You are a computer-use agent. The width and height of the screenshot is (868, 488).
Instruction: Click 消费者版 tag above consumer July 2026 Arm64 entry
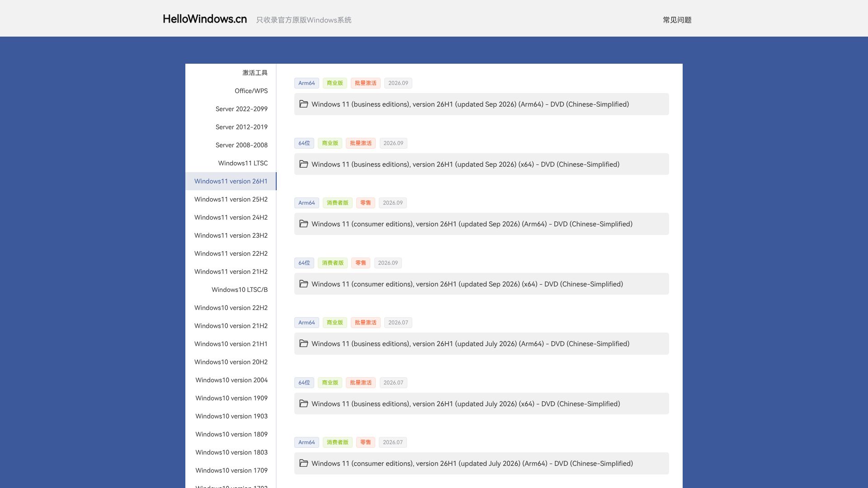[x=338, y=442]
